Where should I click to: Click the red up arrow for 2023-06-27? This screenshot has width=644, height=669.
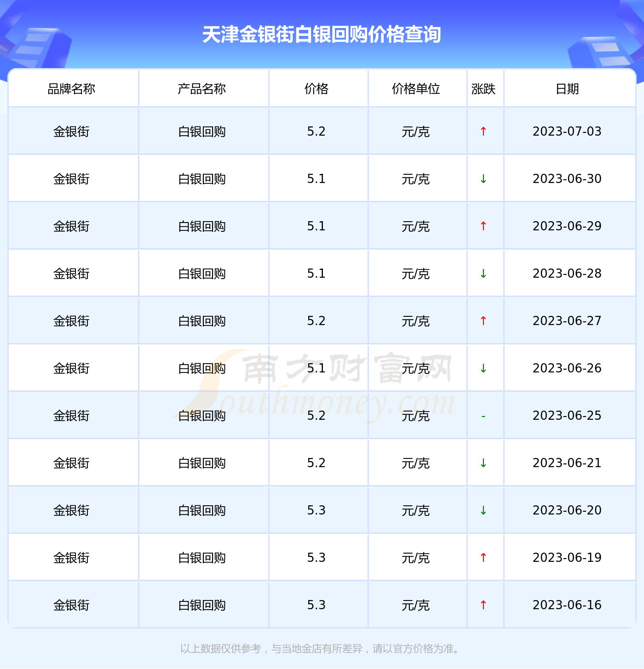483,321
